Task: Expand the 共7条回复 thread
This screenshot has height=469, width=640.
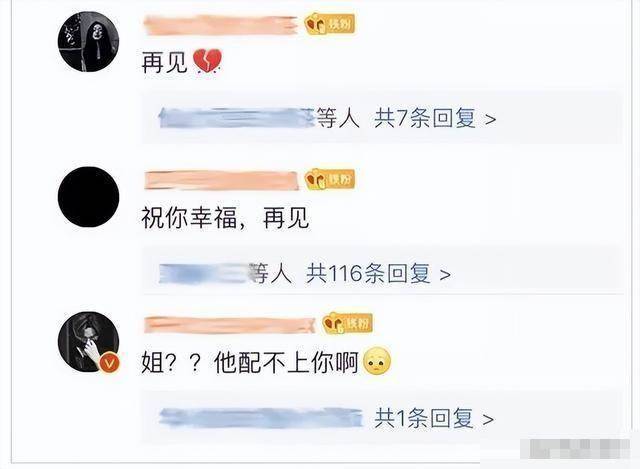Action: pyautogui.click(x=425, y=119)
